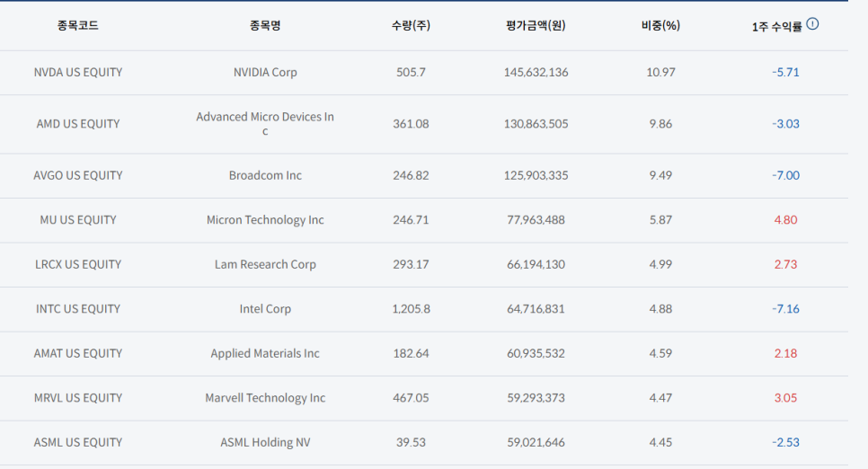Screen dimensions: 868x469
Task: Select INTC US EQUITY ticker code
Action: coord(77,309)
